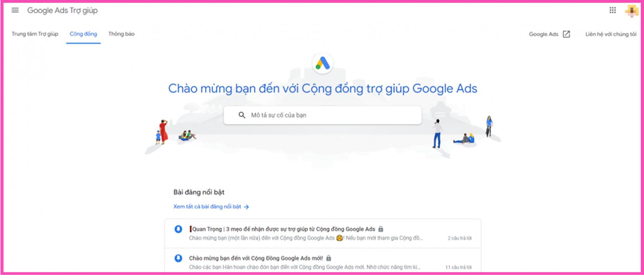The image size is (644, 275).
Task: Open post about 3 mẹo nhận trợ giúp
Action: tap(323, 233)
